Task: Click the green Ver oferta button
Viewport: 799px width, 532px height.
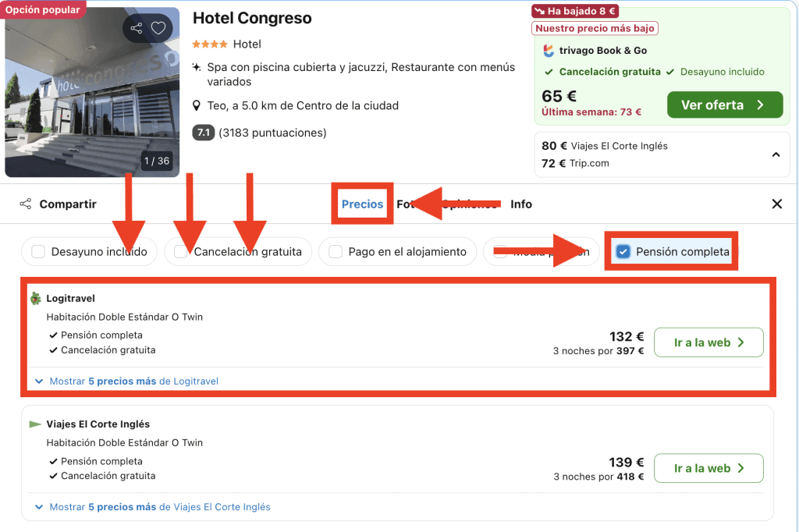Action: [725, 105]
